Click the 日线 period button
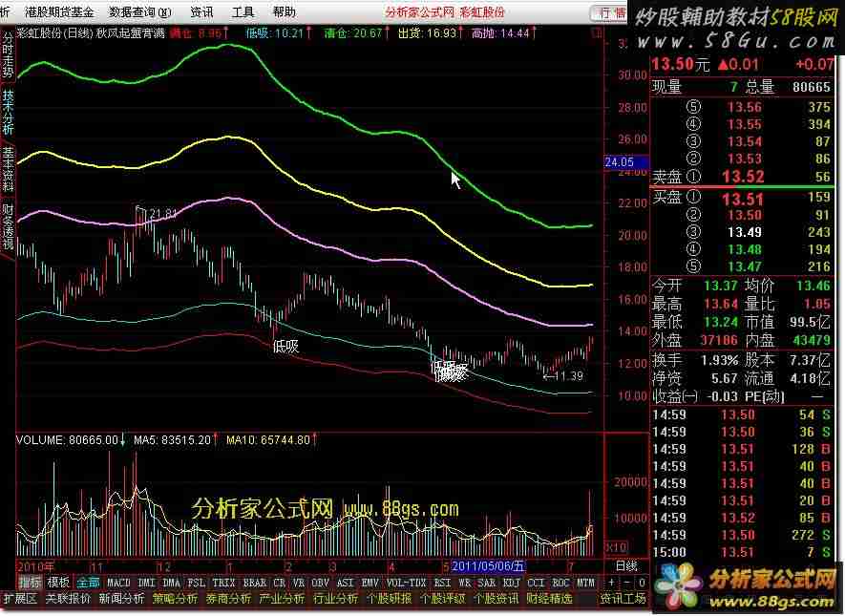This screenshot has height=616, width=845. click(626, 566)
